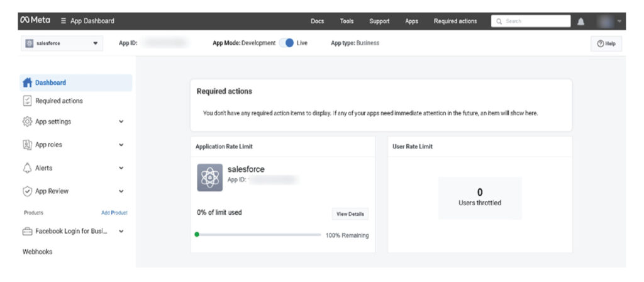Image resolution: width=644 pixels, height=282 pixels.
Task: Expand Facebook Login for Business chevron
Action: [x=121, y=232]
